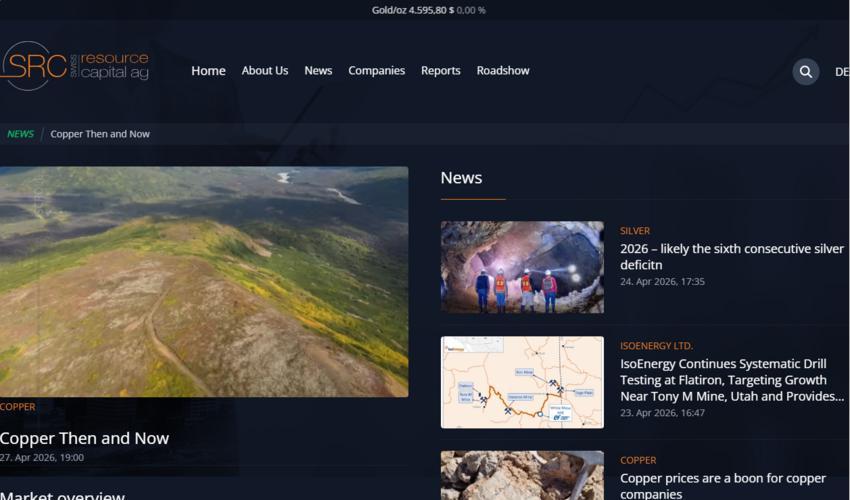Open Copper prices are a boon article
This screenshot has height=500, width=850.
[x=723, y=485]
